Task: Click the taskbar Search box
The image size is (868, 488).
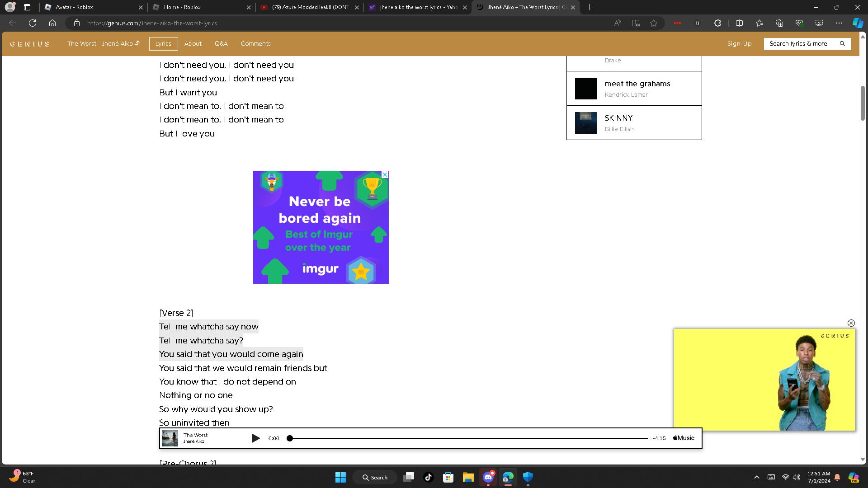Action: pos(375,477)
